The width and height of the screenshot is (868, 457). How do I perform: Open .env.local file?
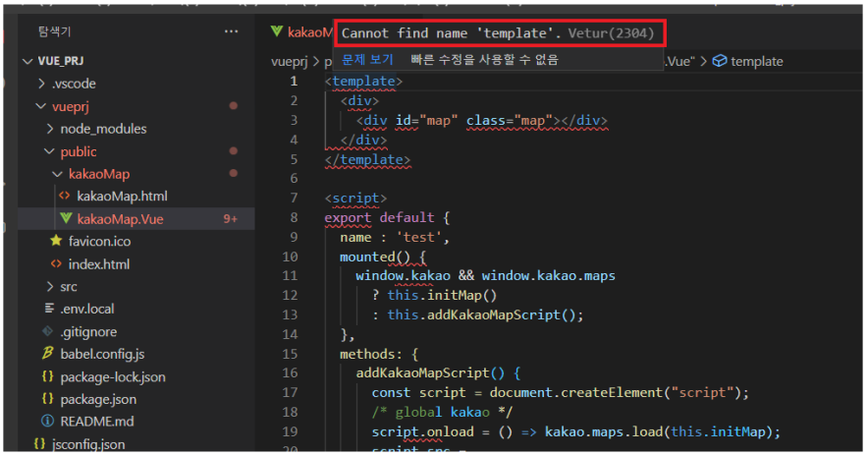coord(87,310)
